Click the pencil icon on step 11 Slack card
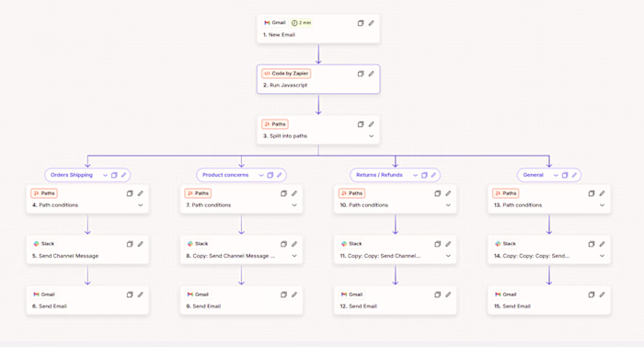 tap(449, 244)
